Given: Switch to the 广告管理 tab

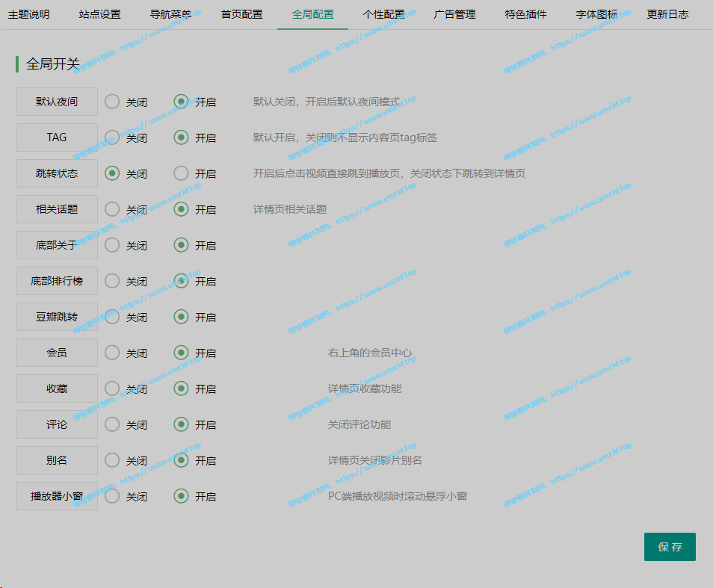Looking at the screenshot, I should (454, 14).
